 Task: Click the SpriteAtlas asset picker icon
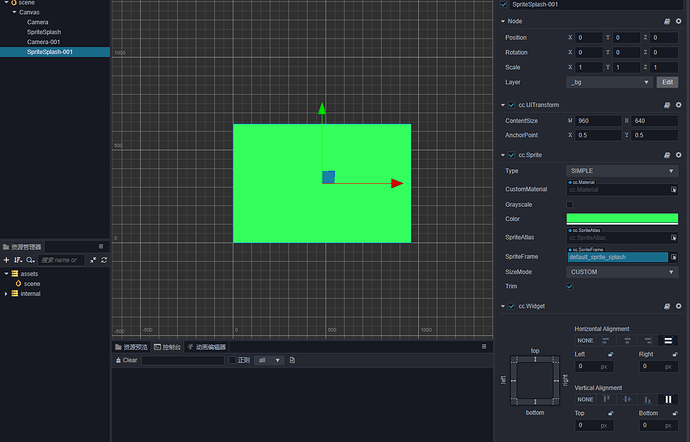pyautogui.click(x=673, y=238)
